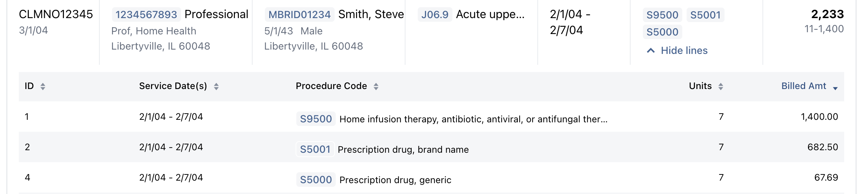
Task: Click Service Date(s) sort arrows icon
Action: point(216,87)
